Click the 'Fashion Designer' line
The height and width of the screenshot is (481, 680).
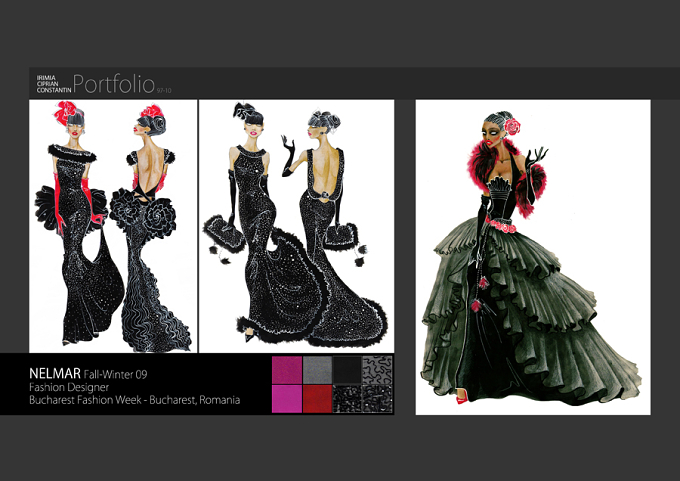point(69,387)
